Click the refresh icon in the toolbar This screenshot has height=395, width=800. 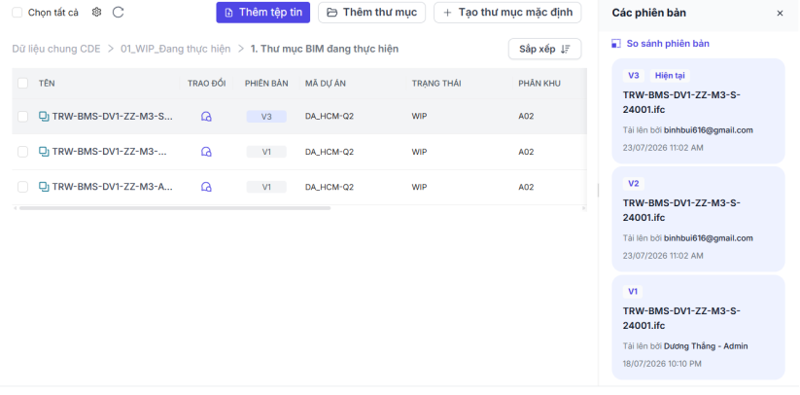click(118, 12)
